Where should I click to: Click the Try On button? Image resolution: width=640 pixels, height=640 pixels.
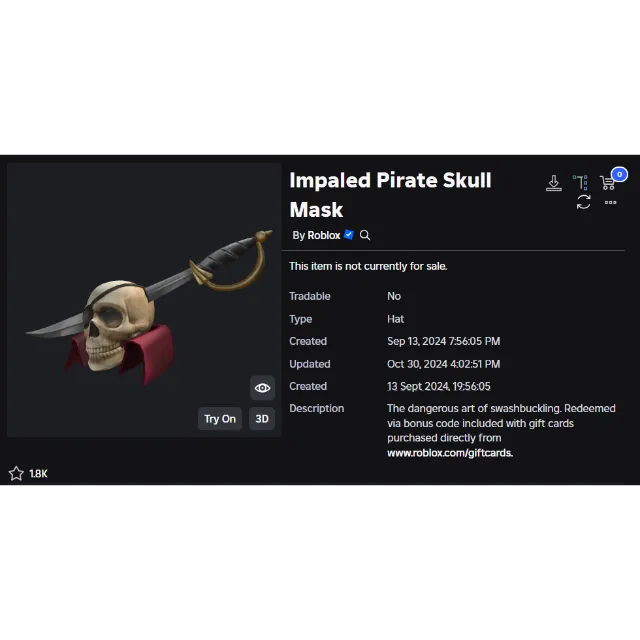pos(220,419)
